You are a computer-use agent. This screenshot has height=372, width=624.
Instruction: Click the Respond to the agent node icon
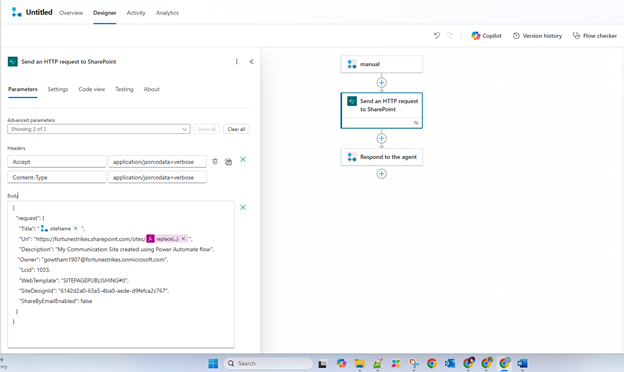pos(352,157)
